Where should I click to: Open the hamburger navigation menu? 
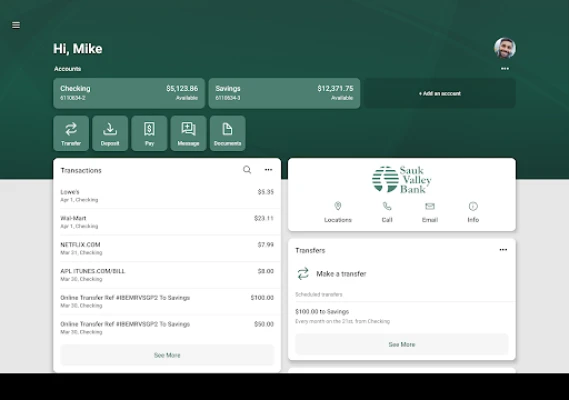tap(16, 25)
